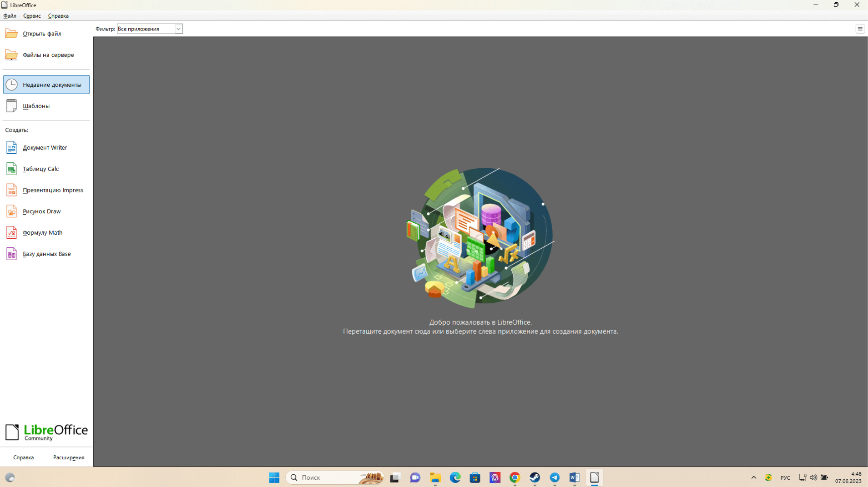The height and width of the screenshot is (487, 868).
Task: Open the Сервис menu
Action: pyautogui.click(x=32, y=16)
